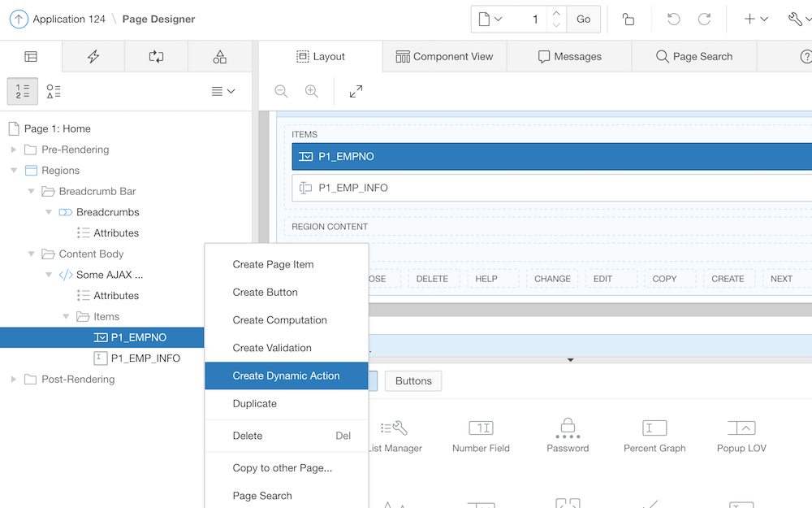This screenshot has width=812, height=508.
Task: Collapse the Breadcrumb Bar tree node
Action: coord(32,192)
